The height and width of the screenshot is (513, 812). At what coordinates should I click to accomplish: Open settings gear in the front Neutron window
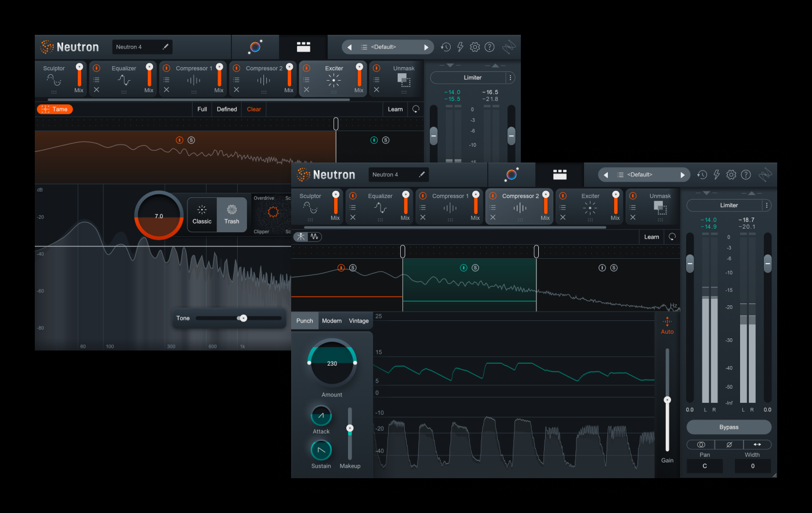click(x=731, y=175)
